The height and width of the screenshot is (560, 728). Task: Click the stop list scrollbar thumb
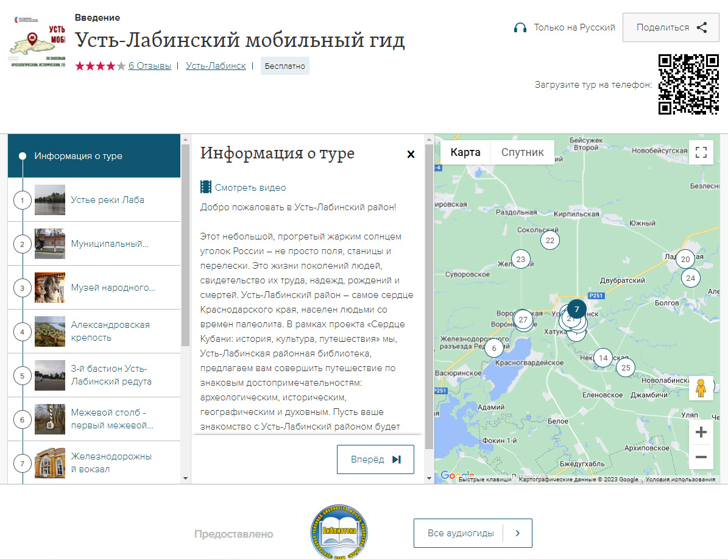tap(185, 245)
